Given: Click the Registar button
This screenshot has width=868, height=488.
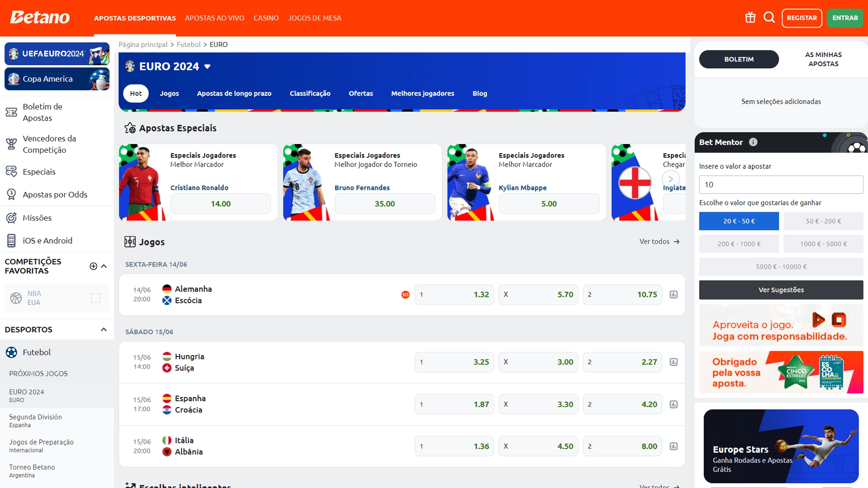Looking at the screenshot, I should (x=802, y=18).
